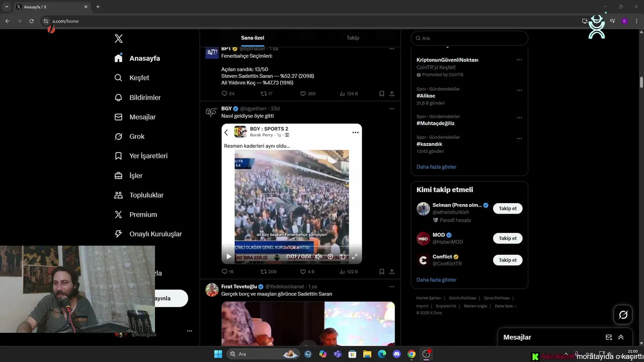Image resolution: width=644 pixels, height=362 pixels.
Task: Open Windows Start menu
Action: coord(218,354)
